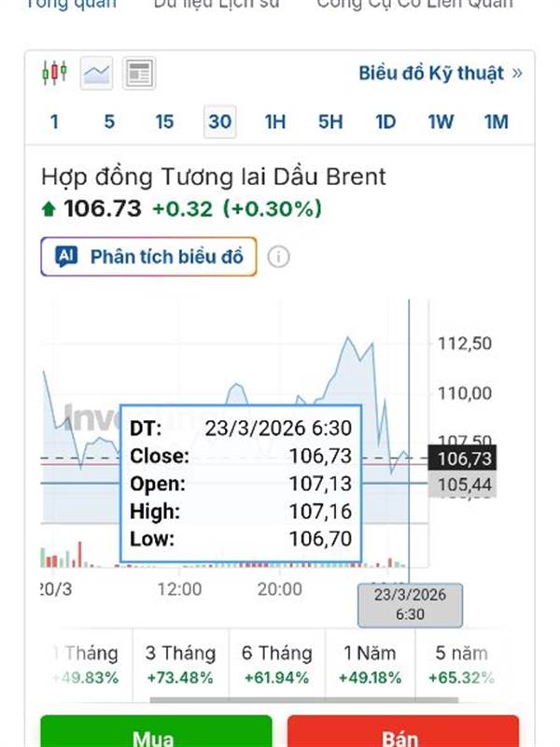
Task: Open the info icon beside Phân tích biểu đồ
Action: click(x=278, y=257)
